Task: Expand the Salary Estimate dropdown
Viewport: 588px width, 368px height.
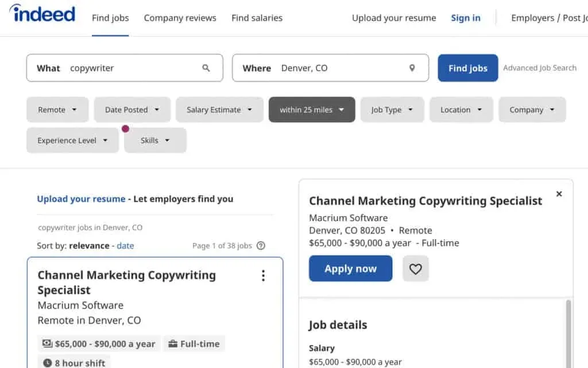Action: pyautogui.click(x=219, y=110)
